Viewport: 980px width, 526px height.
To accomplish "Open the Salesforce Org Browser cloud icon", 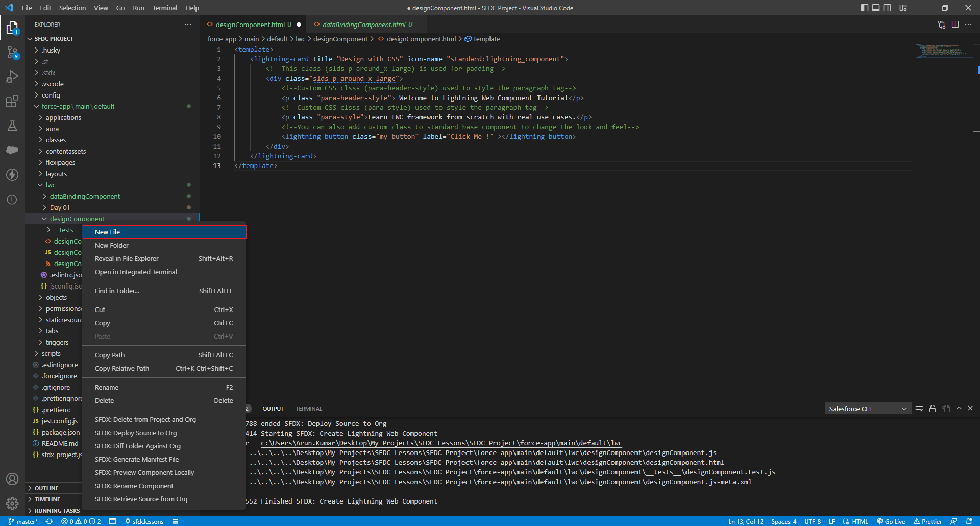I will (12, 150).
